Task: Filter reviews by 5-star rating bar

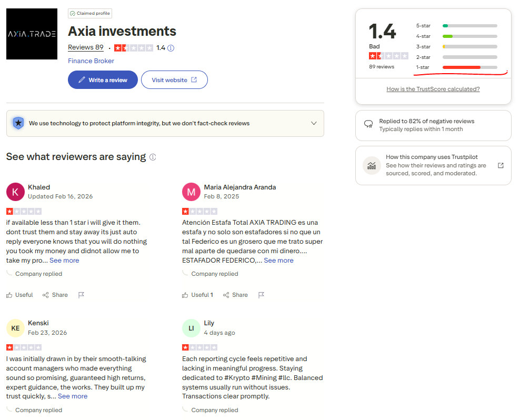Action: 469,25
